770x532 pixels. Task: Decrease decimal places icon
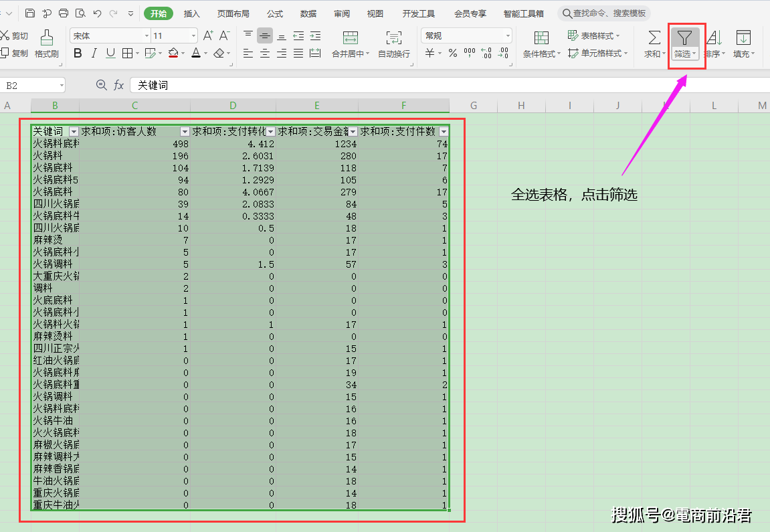tap(503, 53)
